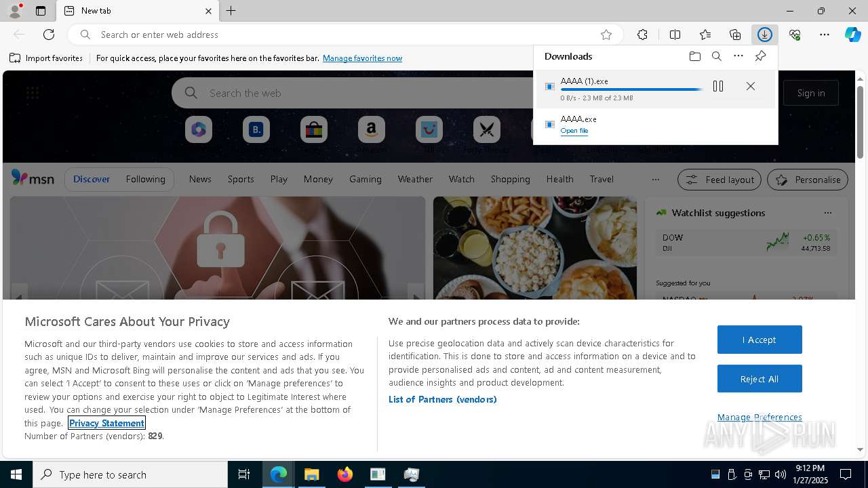Image resolution: width=868 pixels, height=488 pixels.
Task: Focus the address bar
Action: point(346,35)
